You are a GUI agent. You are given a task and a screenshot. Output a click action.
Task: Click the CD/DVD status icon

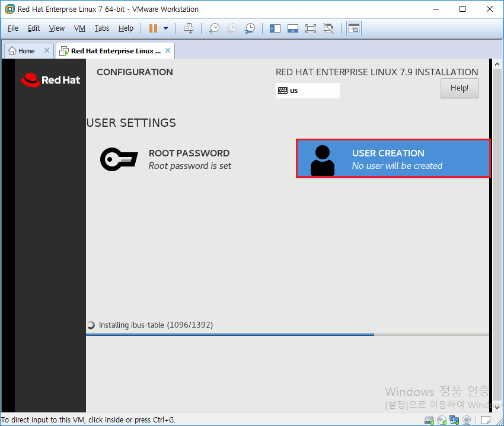pyautogui.click(x=442, y=420)
